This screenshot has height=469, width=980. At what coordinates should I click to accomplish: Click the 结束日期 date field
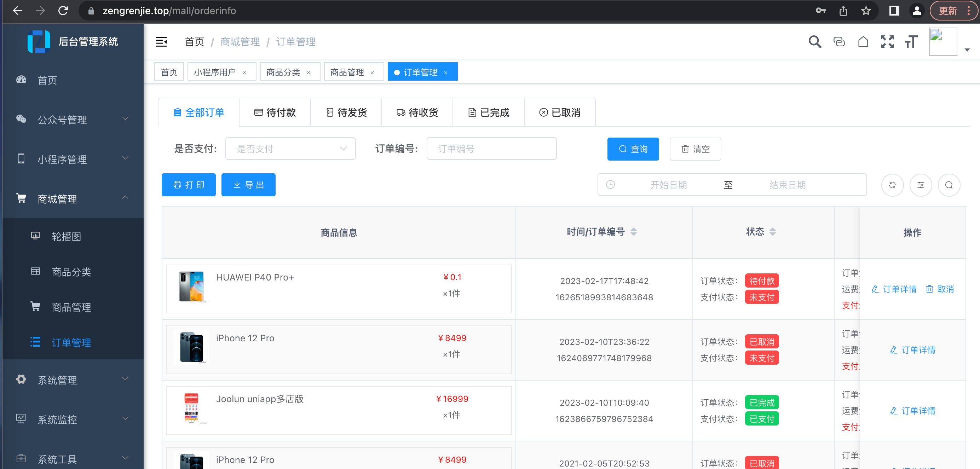tap(788, 185)
